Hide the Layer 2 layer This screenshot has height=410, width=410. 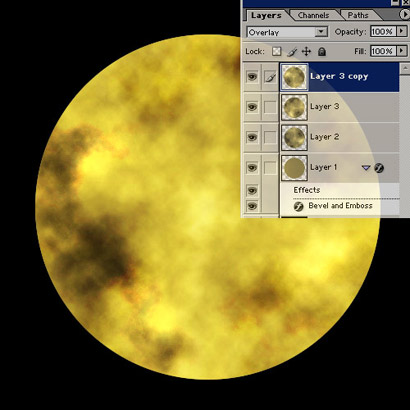click(x=252, y=137)
